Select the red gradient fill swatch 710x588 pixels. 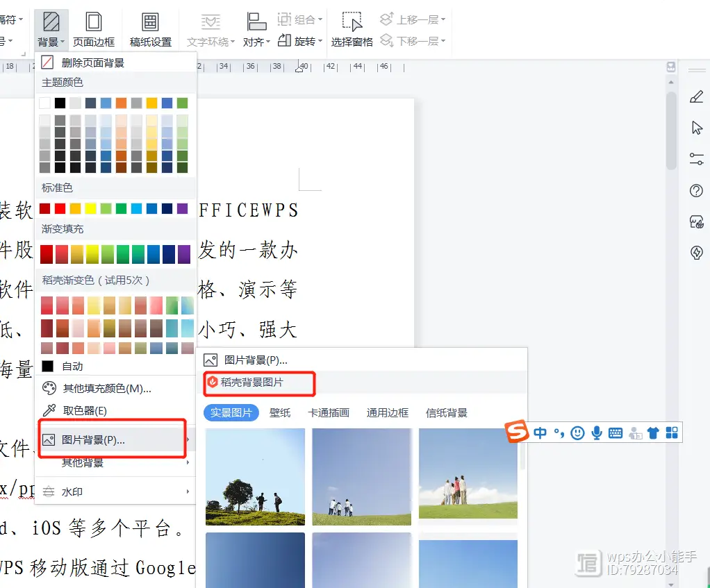coord(46,254)
